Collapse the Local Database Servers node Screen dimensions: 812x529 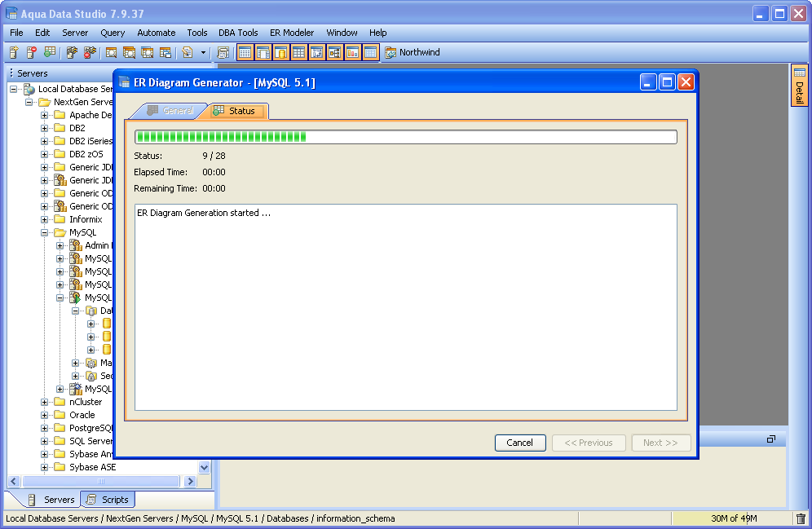(x=14, y=89)
